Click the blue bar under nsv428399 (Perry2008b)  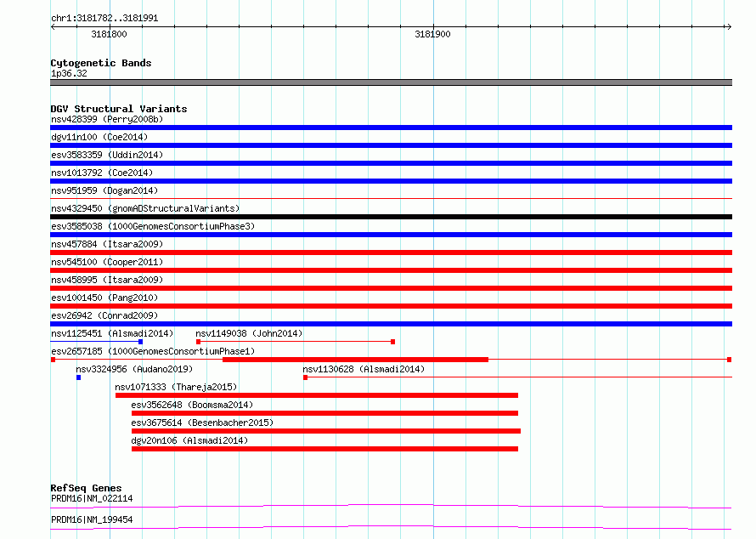pos(391,128)
